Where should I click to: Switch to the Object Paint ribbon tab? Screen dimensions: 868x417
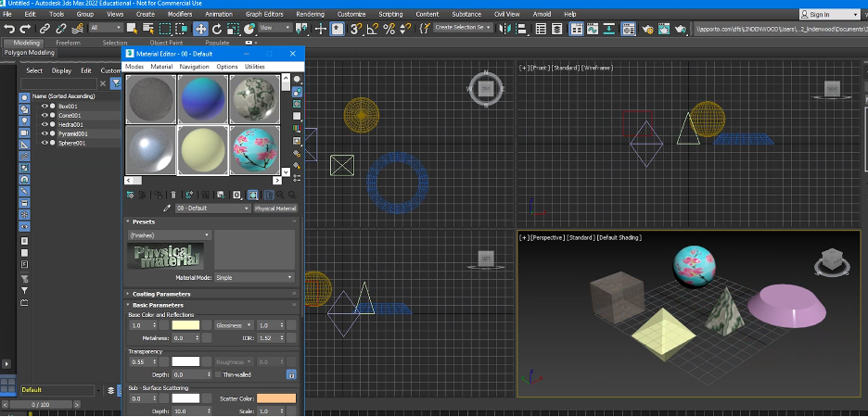pos(166,43)
